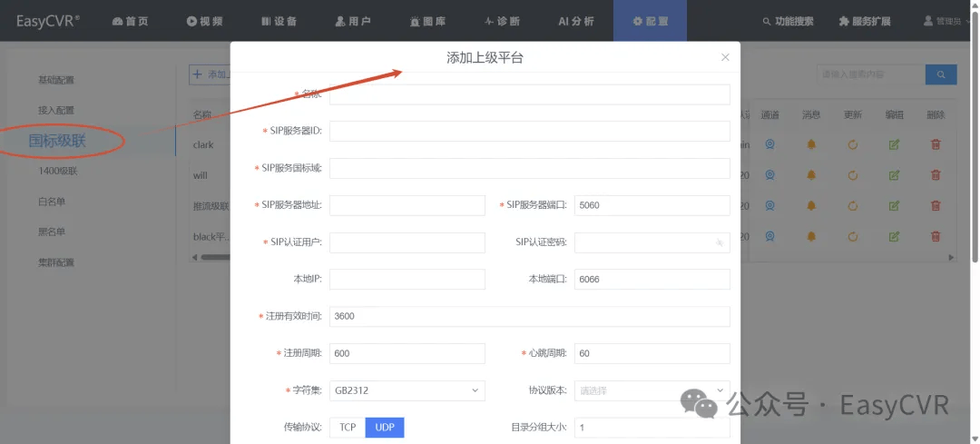Toggle SIP认证密码 visibility eye icon
980x444 pixels.
(720, 242)
